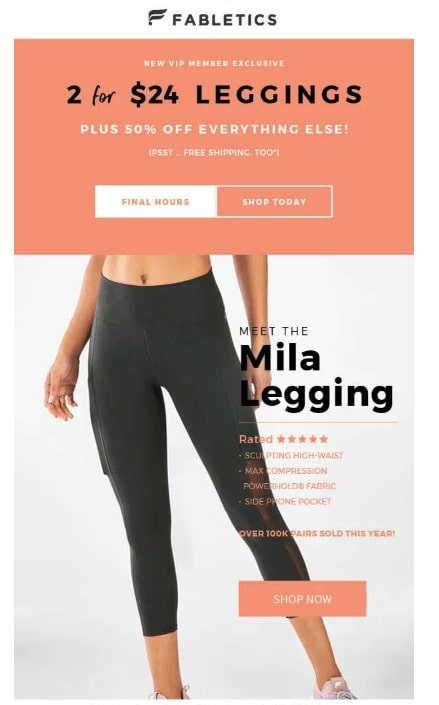Click the PowerHold Fabric line
The image size is (439, 705).
(290, 486)
